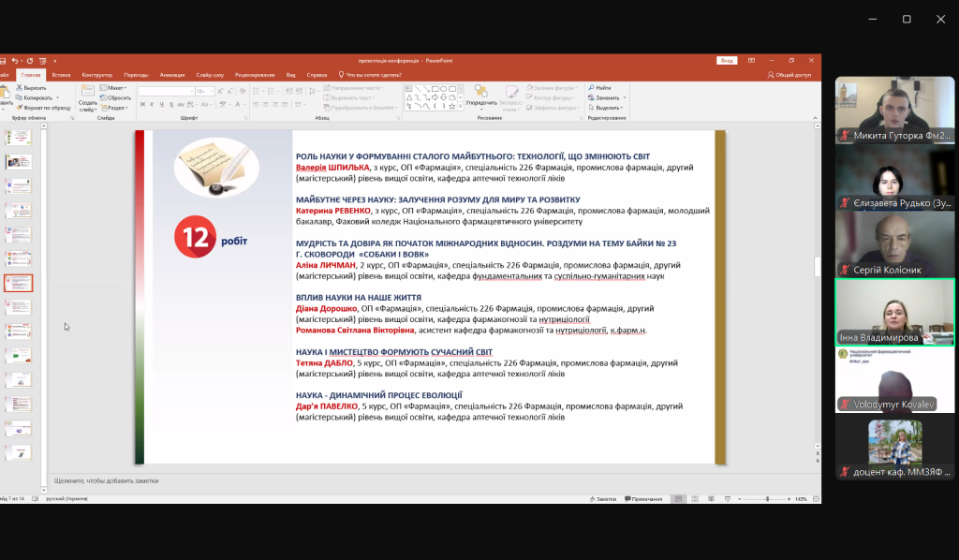Toggle Заметки notes pane in status bar
Viewport: 959px width, 560px height.
point(603,499)
